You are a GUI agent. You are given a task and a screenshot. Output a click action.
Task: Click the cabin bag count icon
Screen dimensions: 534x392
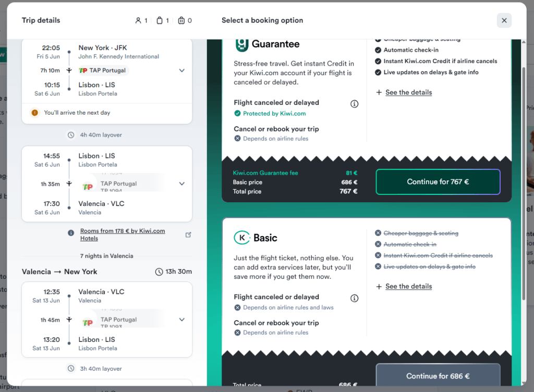pyautogui.click(x=160, y=20)
